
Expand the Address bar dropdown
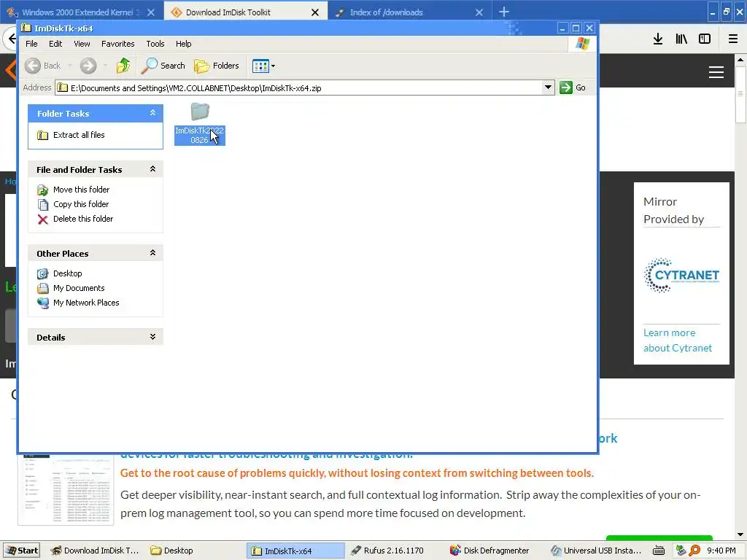tap(548, 87)
